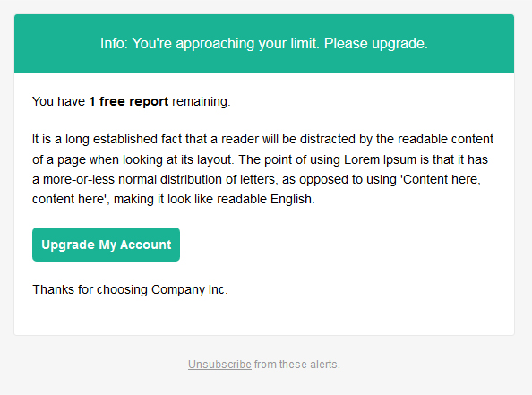Click 'You're approaching your limit.' banner text

click(226, 44)
